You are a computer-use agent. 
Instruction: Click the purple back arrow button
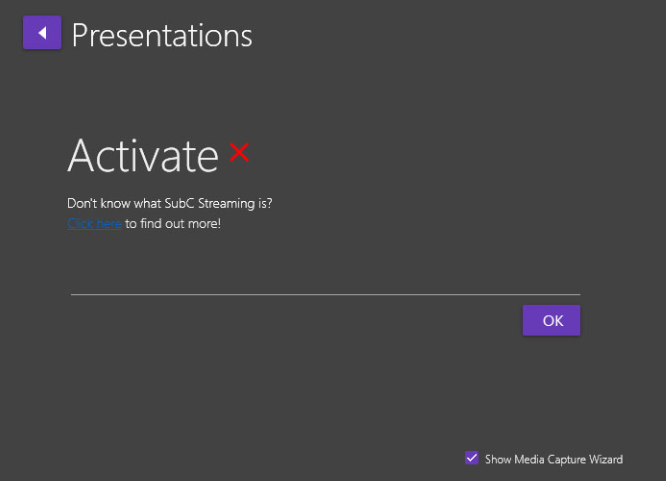[42, 33]
